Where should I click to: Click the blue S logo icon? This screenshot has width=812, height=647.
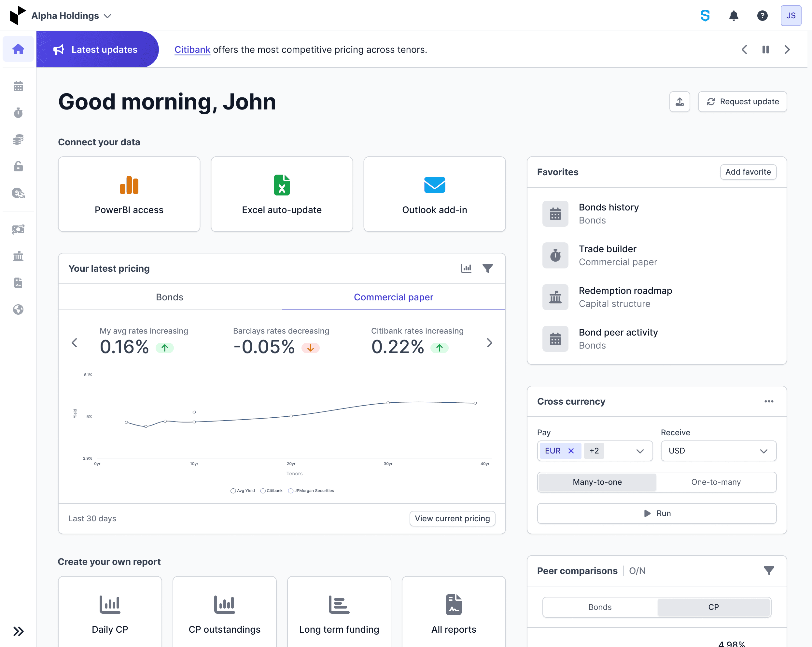(x=705, y=16)
